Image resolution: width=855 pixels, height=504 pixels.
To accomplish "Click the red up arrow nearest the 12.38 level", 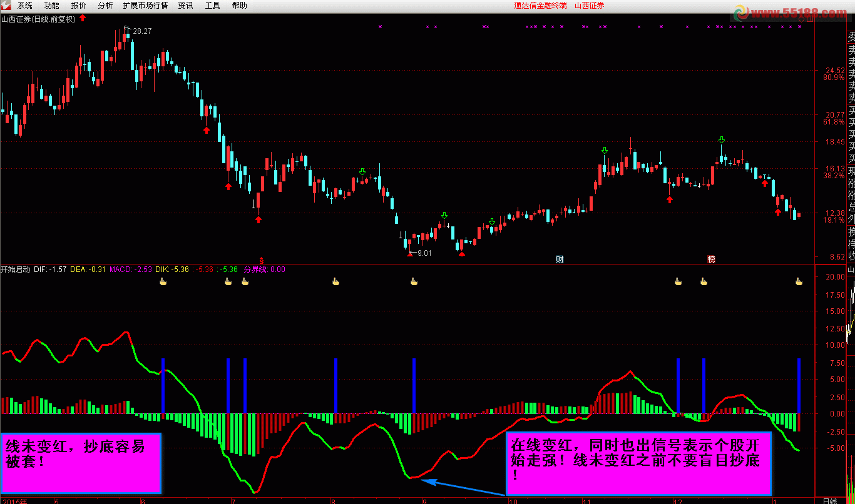I will (x=778, y=211).
